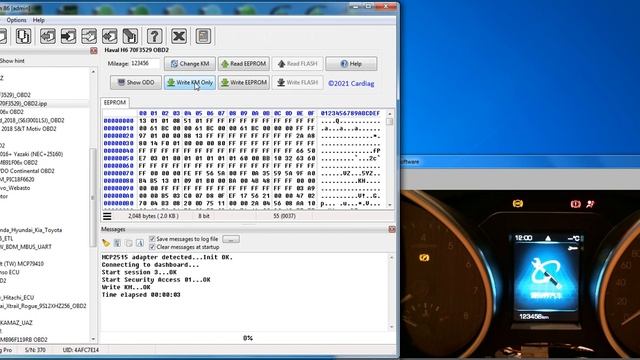Close the left module list panel
This screenshot has width=640, height=360.
click(x=93, y=51)
